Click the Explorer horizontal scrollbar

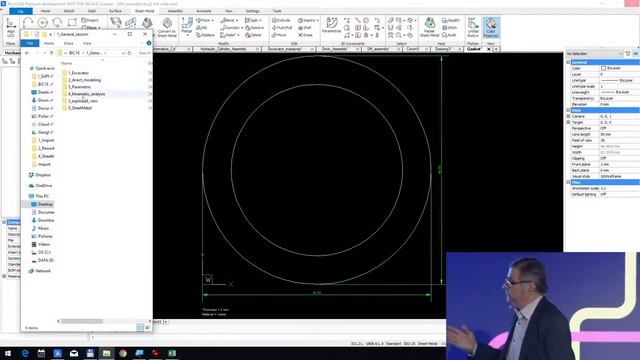82,321
